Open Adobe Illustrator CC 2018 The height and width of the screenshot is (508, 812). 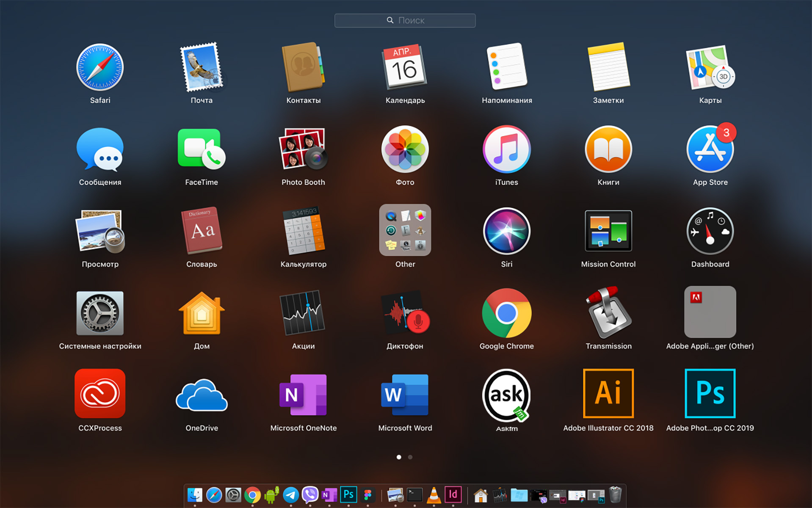tap(608, 394)
